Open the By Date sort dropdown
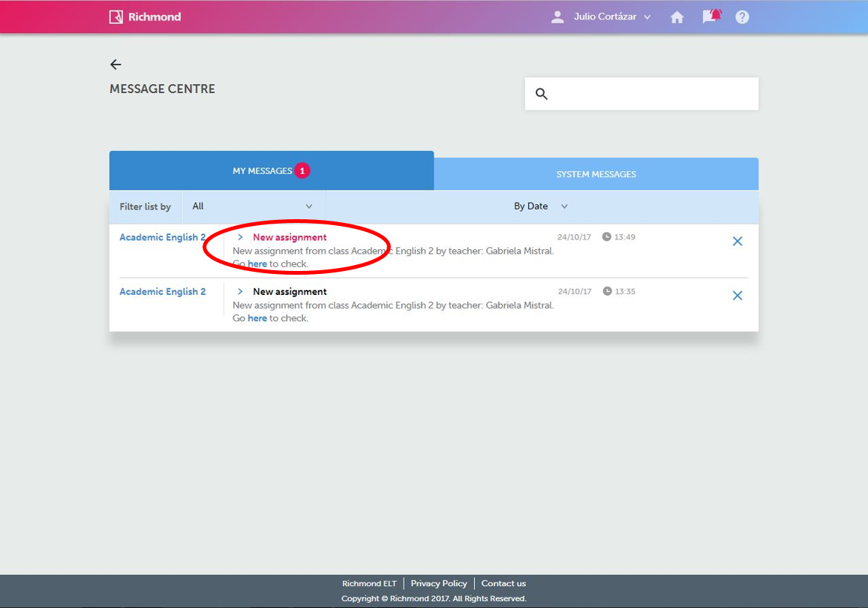This screenshot has width=868, height=608. click(540, 206)
